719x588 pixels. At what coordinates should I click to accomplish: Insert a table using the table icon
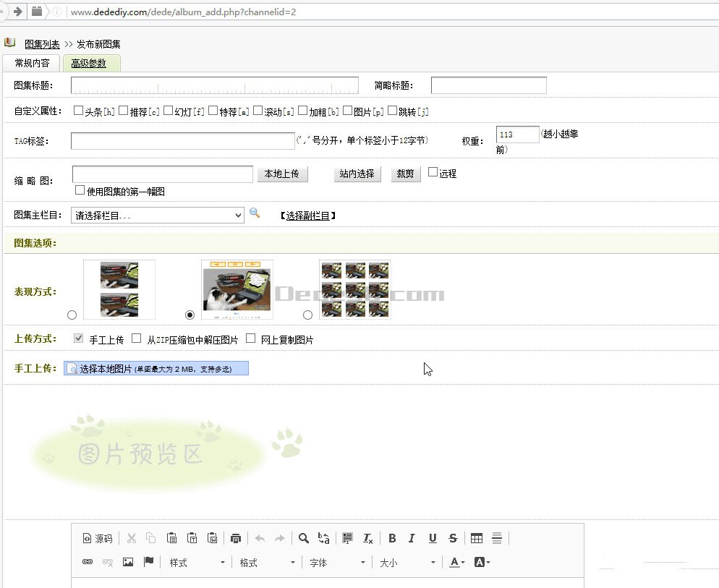click(x=476, y=538)
